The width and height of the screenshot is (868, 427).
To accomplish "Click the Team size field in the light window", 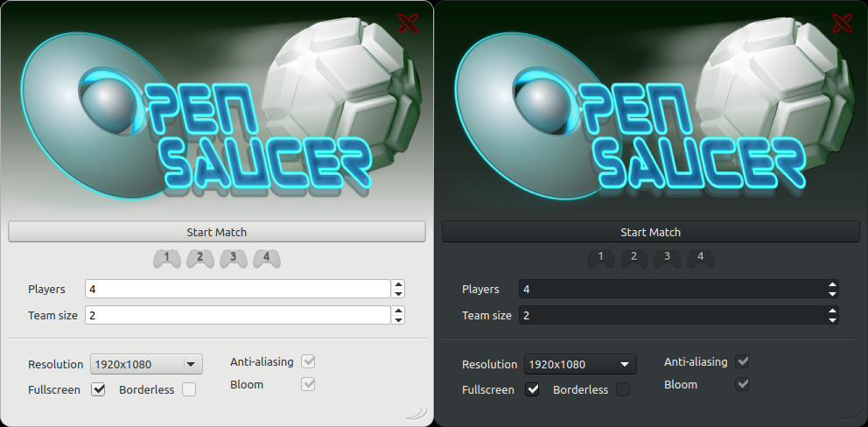I will click(x=238, y=315).
